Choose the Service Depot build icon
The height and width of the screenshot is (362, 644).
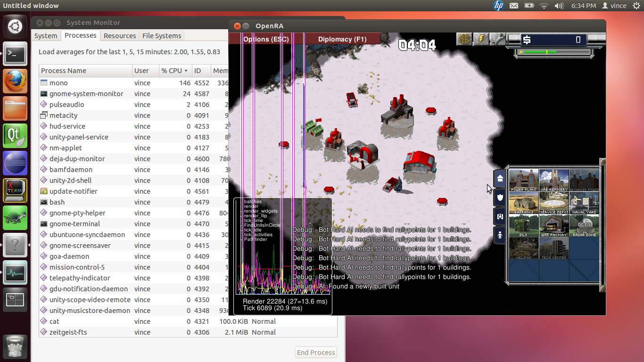pyautogui.click(x=554, y=203)
